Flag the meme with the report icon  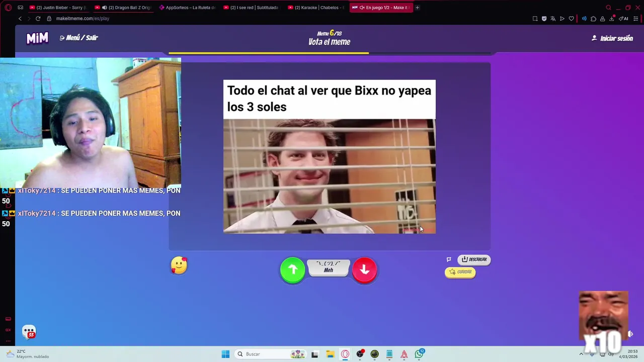(x=449, y=259)
